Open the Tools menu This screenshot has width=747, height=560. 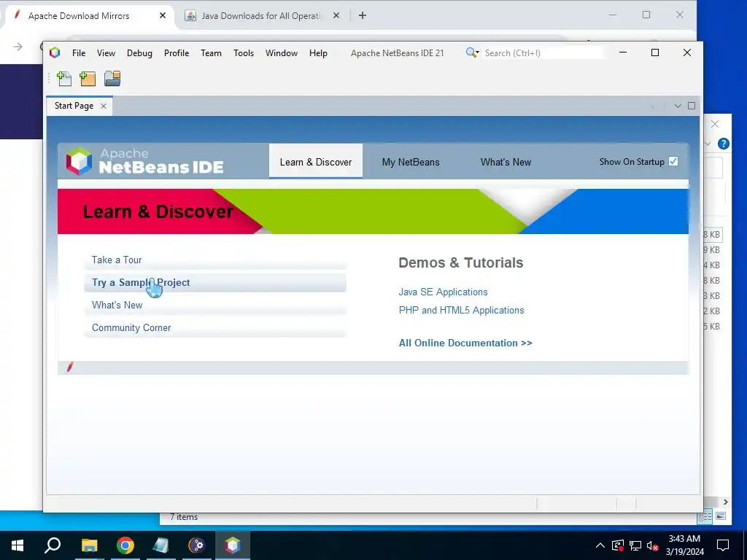point(244,52)
